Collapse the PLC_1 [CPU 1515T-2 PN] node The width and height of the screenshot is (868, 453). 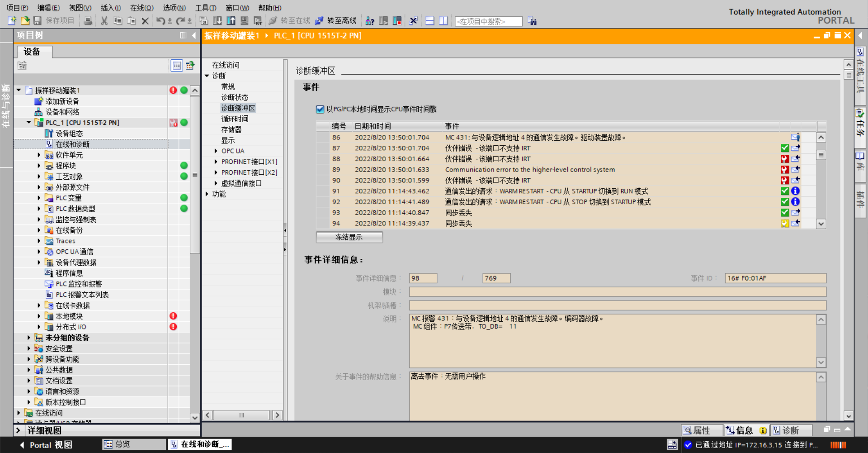29,123
